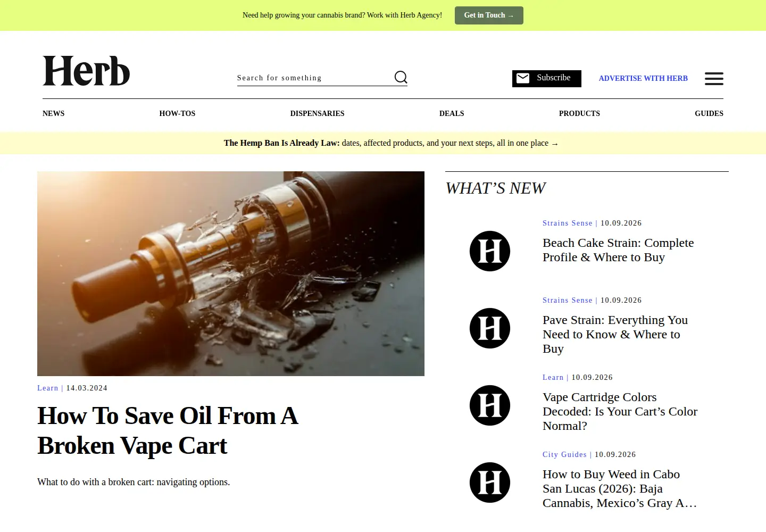Open Pave Strain H thumbnail
The width and height of the screenshot is (766, 532).
(x=490, y=328)
